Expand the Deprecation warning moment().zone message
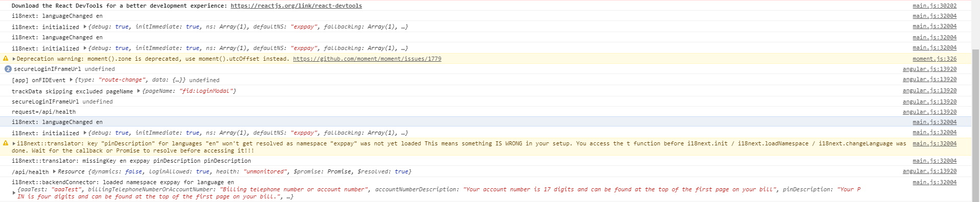Image resolution: width=980 pixels, height=202 pixels. pyautogui.click(x=14, y=59)
